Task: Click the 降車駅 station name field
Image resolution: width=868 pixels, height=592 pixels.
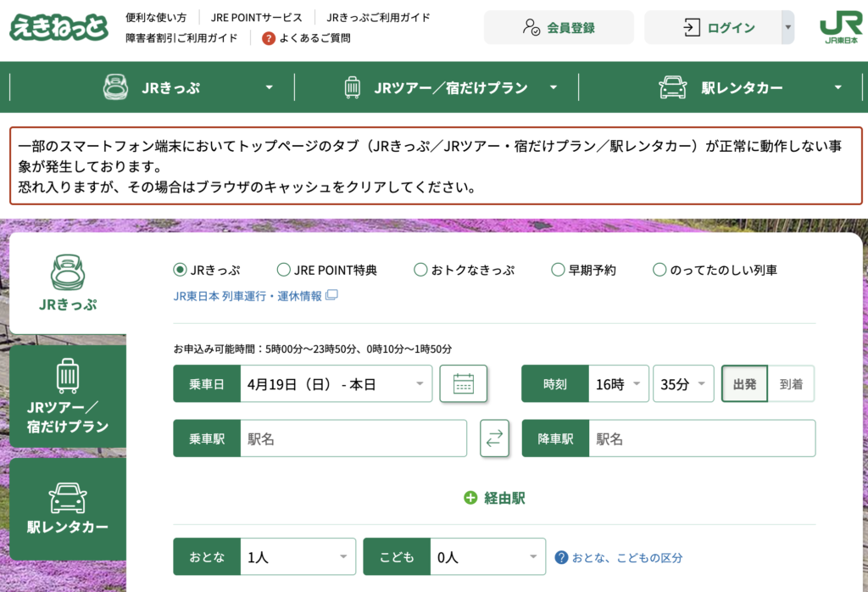Action: click(701, 438)
